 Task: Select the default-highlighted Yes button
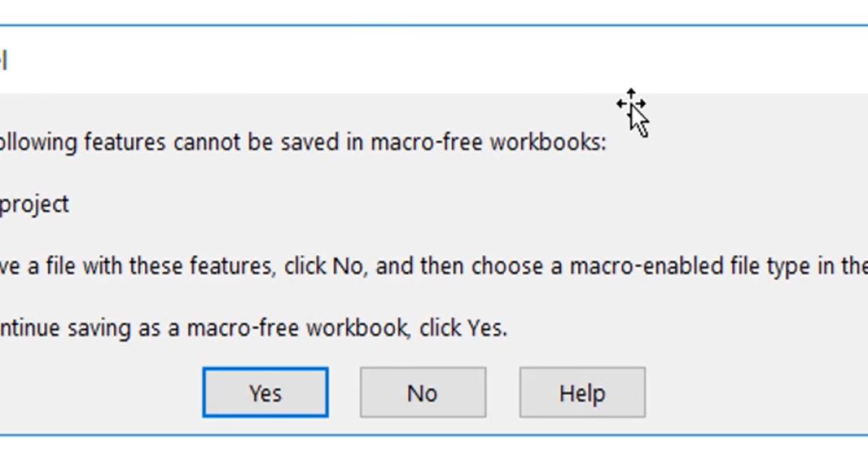265,392
